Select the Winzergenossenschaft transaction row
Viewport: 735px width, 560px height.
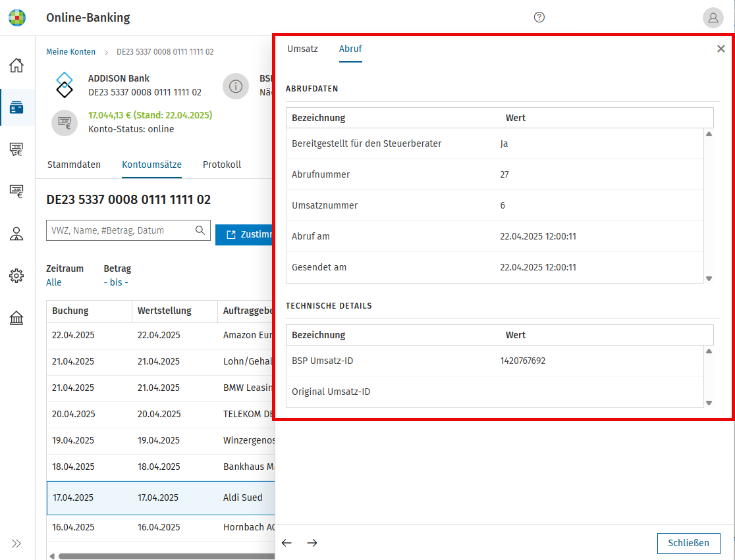tap(161, 440)
